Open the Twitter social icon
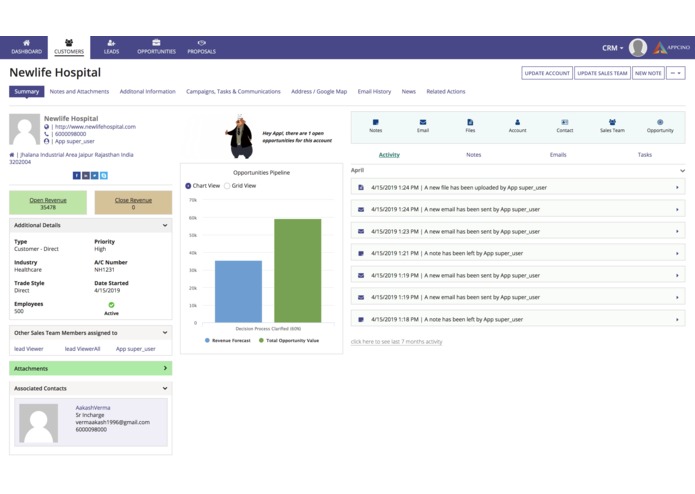Screen dimensions: 695x494 94,175
